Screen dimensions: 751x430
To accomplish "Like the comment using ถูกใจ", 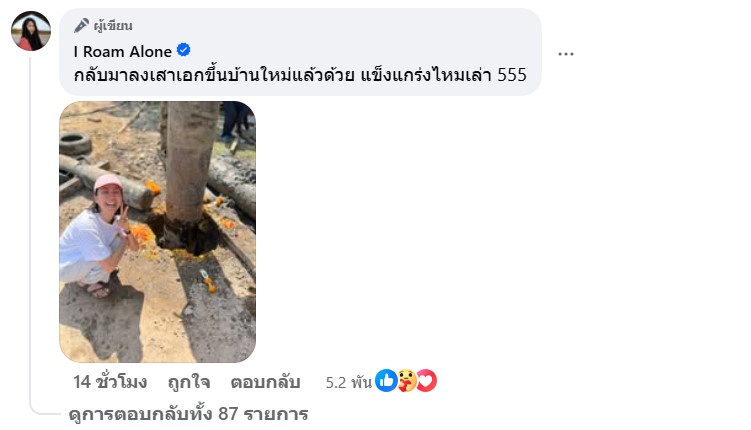I will pos(189,382).
